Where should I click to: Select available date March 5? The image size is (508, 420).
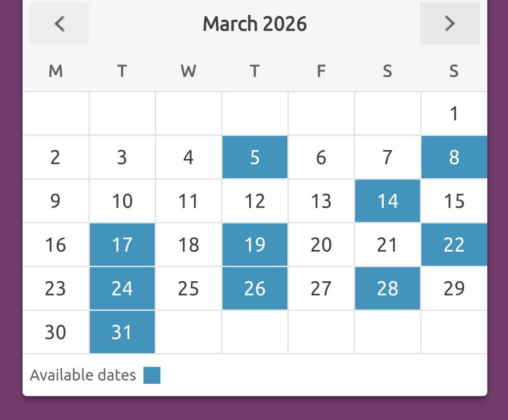click(255, 158)
